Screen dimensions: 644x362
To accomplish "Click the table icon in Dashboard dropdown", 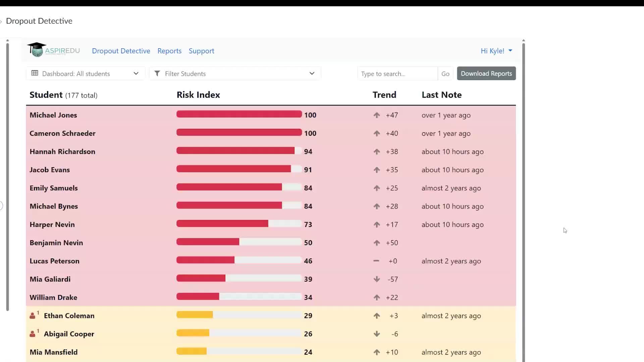I will (x=35, y=73).
